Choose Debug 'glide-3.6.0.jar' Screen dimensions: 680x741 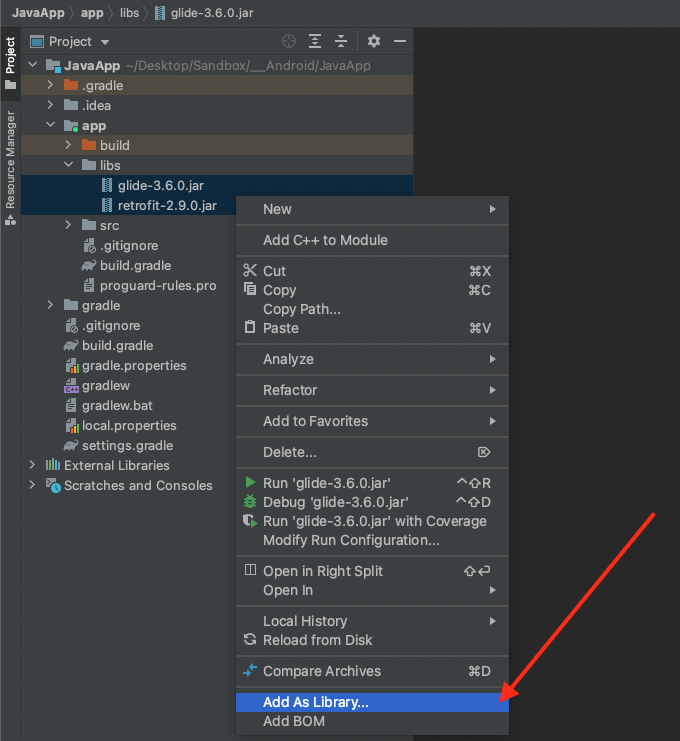(372, 502)
